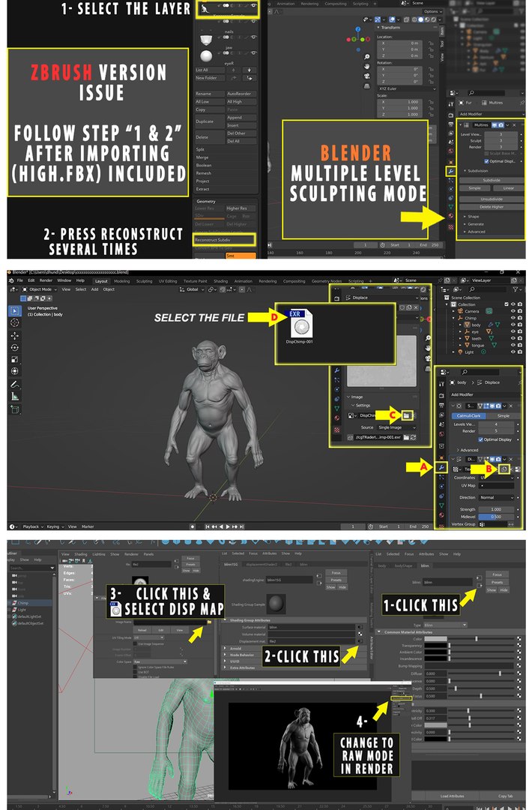Toggle Sculpt Base Mesh checkbox in Multires modifier
The width and height of the screenshot is (532, 810).
486,154
